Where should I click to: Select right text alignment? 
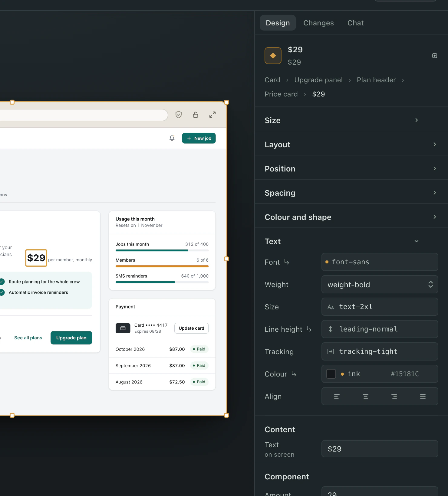(394, 396)
